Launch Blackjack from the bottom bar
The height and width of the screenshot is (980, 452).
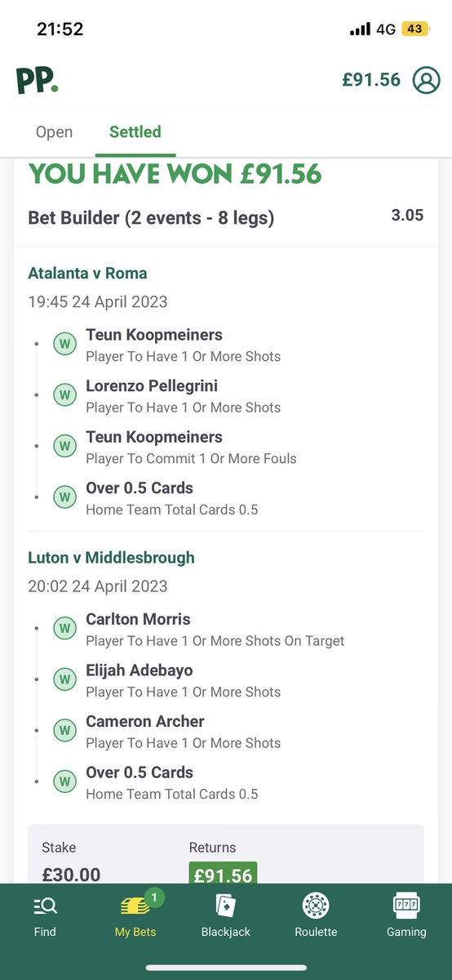pyautogui.click(x=226, y=916)
